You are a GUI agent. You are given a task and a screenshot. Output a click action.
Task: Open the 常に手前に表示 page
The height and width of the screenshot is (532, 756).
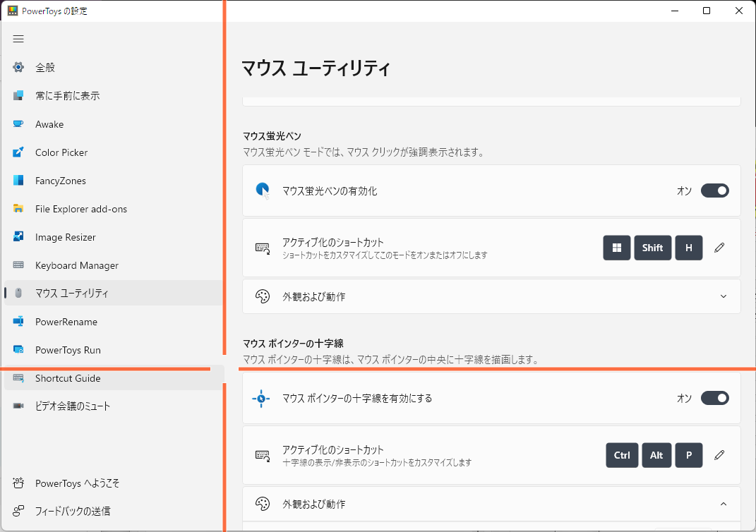(114, 95)
